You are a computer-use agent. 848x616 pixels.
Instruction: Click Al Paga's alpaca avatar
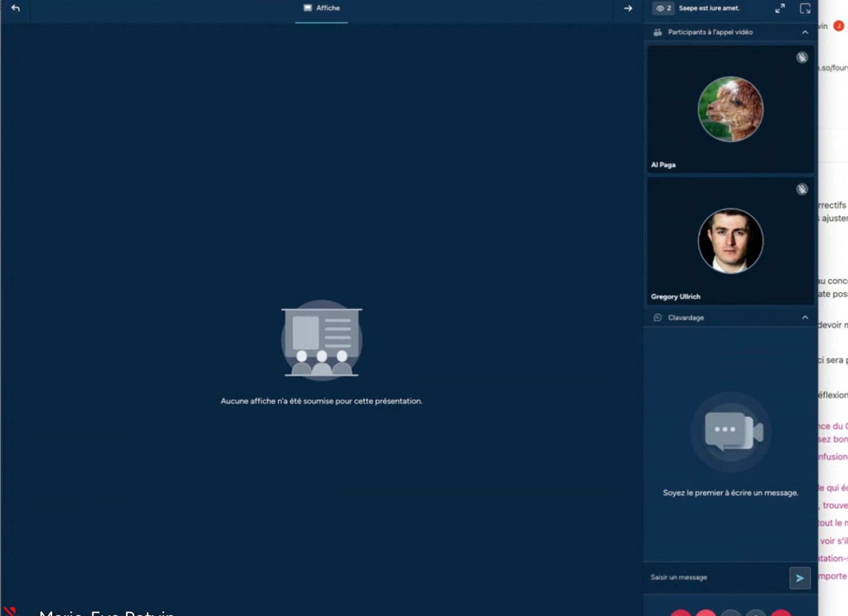pyautogui.click(x=730, y=109)
